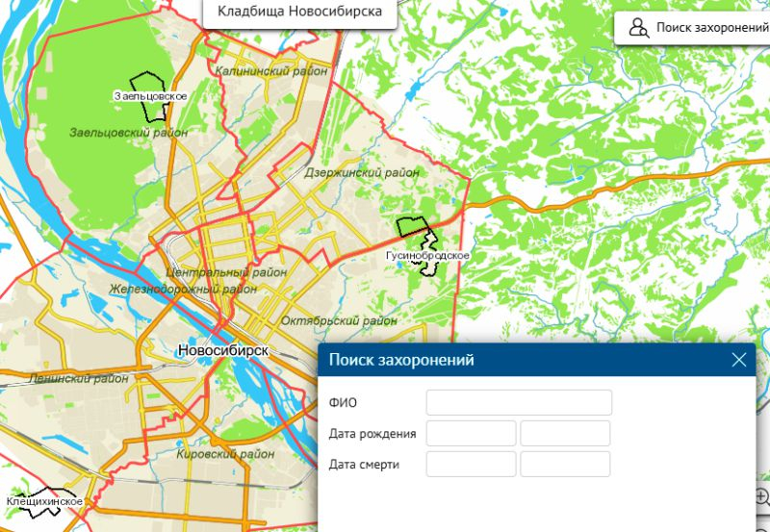The width and height of the screenshot is (770, 532).
Task: Click the Калининский район label
Action: [271, 71]
